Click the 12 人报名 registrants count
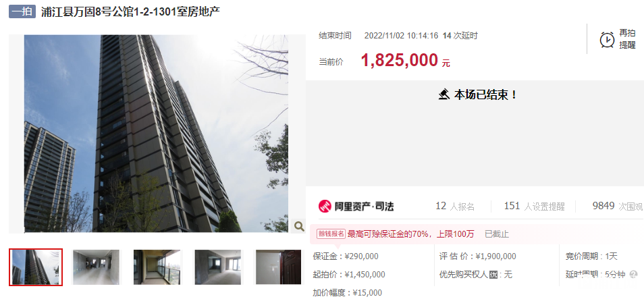Viewport: 644px width, 301px height. (455, 206)
